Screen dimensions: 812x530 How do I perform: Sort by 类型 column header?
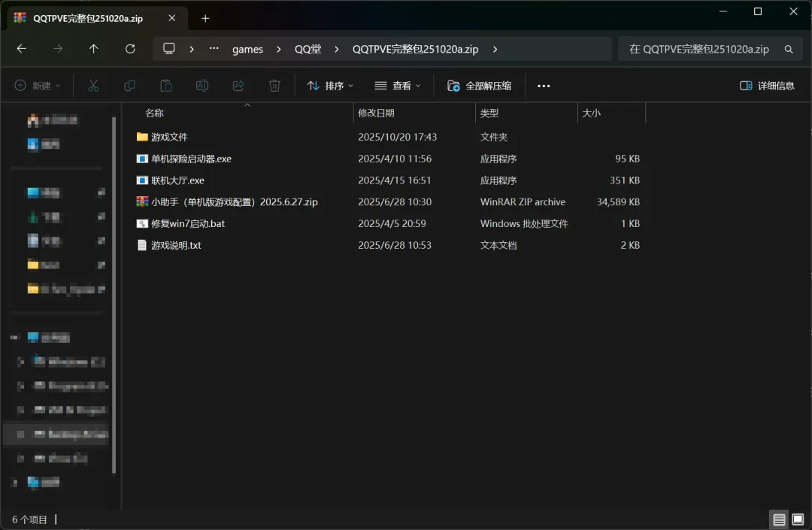click(489, 113)
